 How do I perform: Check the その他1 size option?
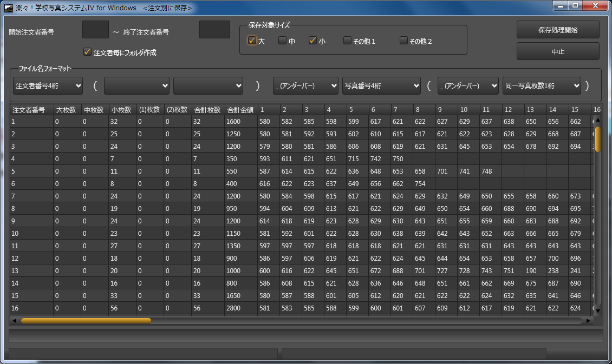(x=347, y=41)
